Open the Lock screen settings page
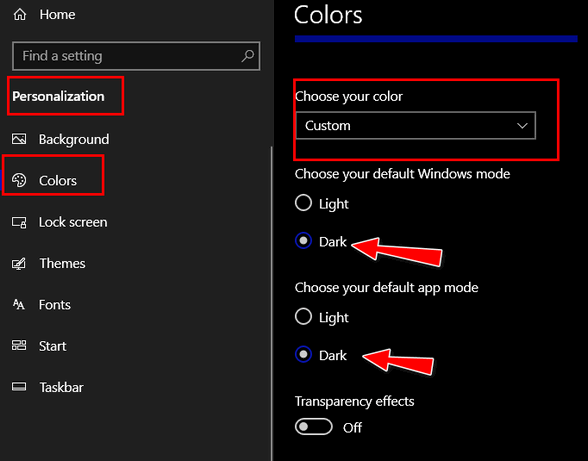 click(73, 222)
